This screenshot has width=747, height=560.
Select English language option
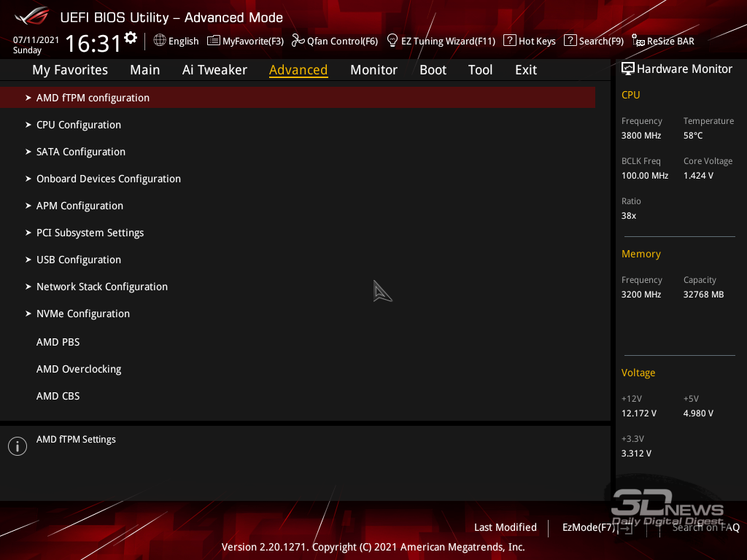(x=183, y=42)
